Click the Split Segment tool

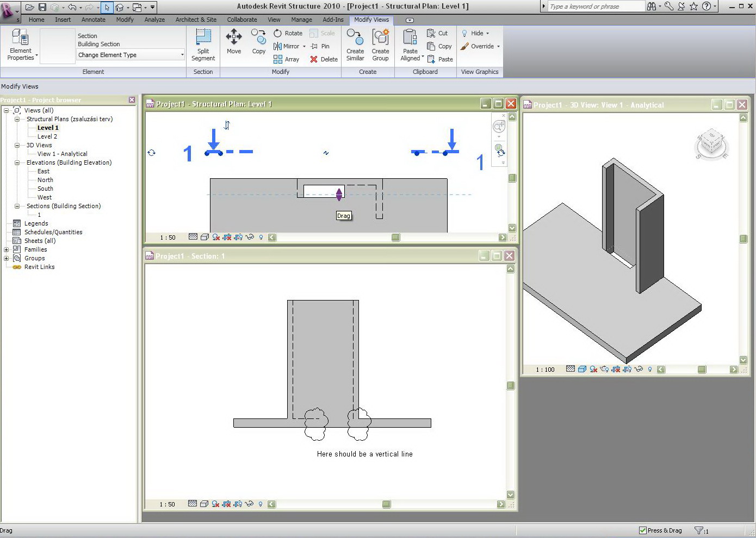pyautogui.click(x=203, y=45)
